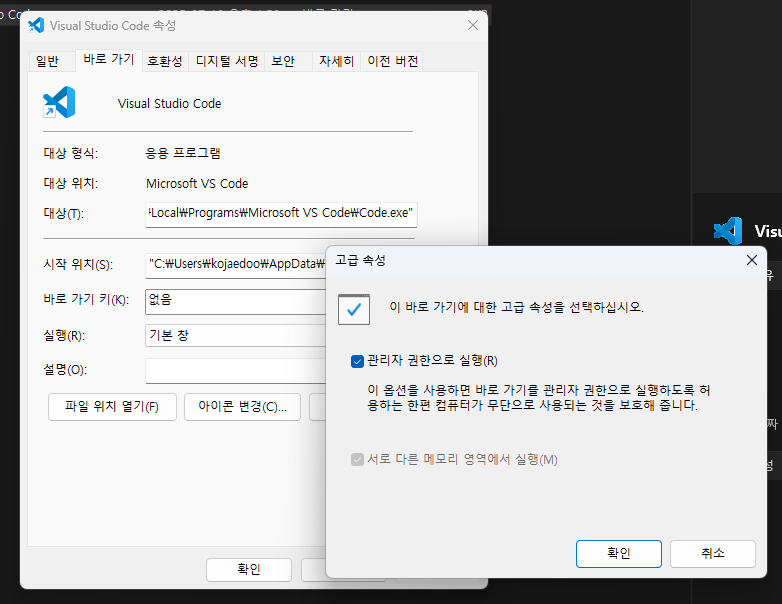Image resolution: width=782 pixels, height=604 pixels.
Task: Click the '이 바로 가기에 대한 고급 속성을 선택하십시오.' text
Action: click(x=517, y=307)
